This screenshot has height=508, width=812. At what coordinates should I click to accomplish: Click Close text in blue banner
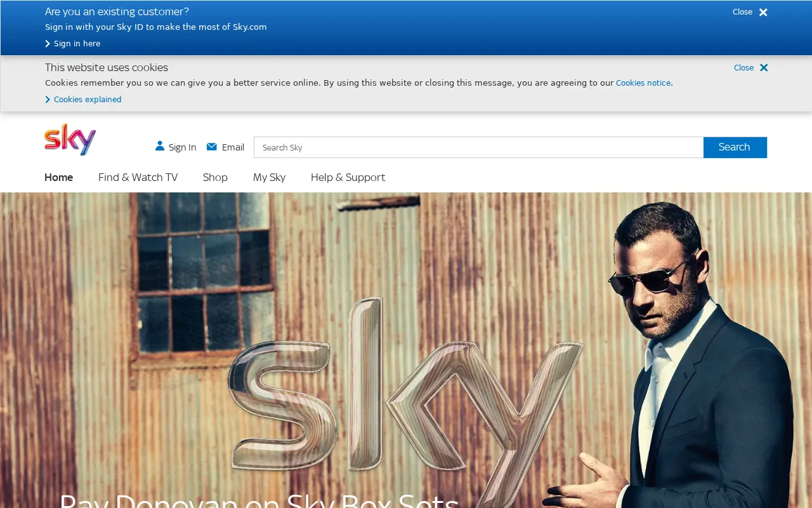coord(742,12)
